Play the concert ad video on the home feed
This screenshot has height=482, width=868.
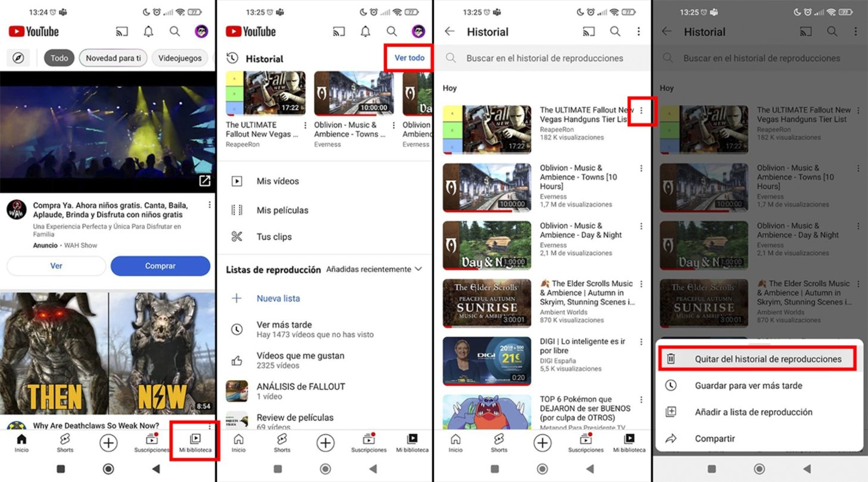coord(108,132)
